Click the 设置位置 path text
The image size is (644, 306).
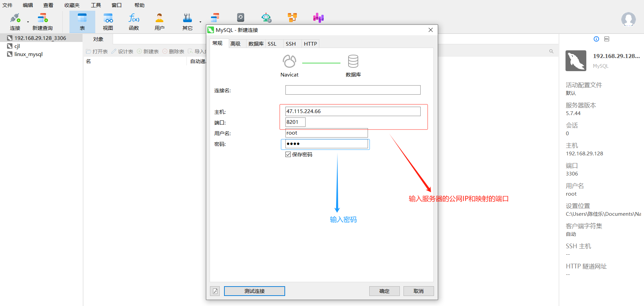point(603,214)
